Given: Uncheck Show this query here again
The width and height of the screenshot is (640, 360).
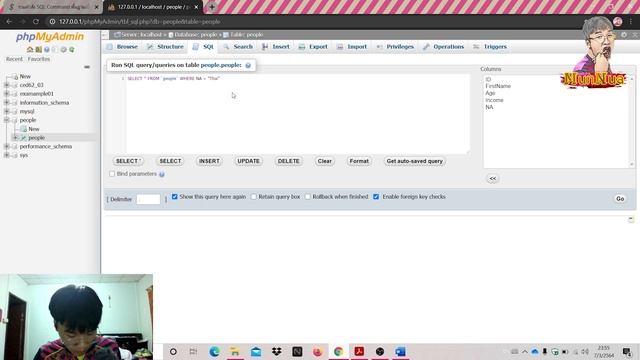Looking at the screenshot, I should point(175,197).
